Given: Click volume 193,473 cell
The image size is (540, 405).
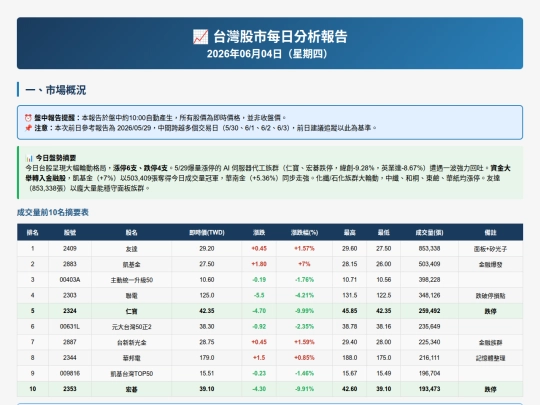Looking at the screenshot, I should click(x=429, y=389).
